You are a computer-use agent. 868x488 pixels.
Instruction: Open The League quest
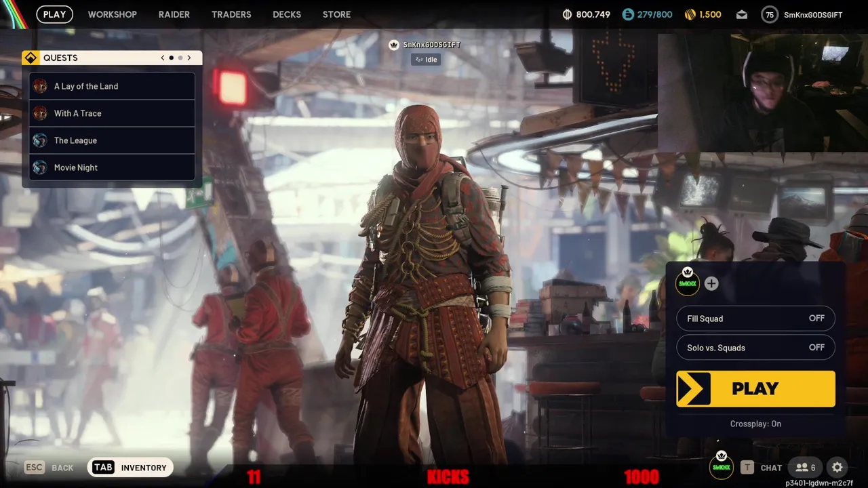click(x=112, y=140)
